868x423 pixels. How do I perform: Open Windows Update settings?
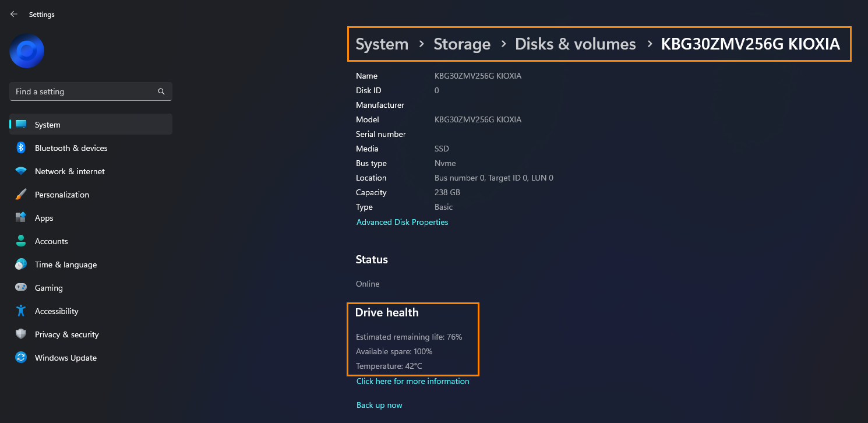click(x=91, y=358)
